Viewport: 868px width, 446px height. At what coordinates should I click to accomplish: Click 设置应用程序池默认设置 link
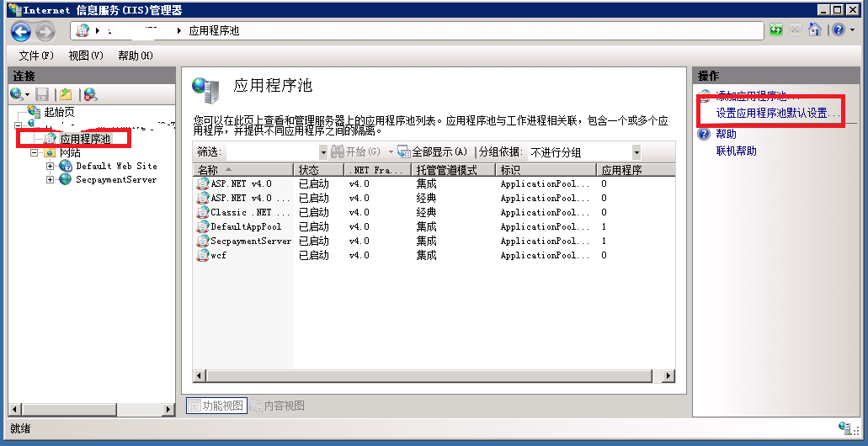[x=778, y=114]
